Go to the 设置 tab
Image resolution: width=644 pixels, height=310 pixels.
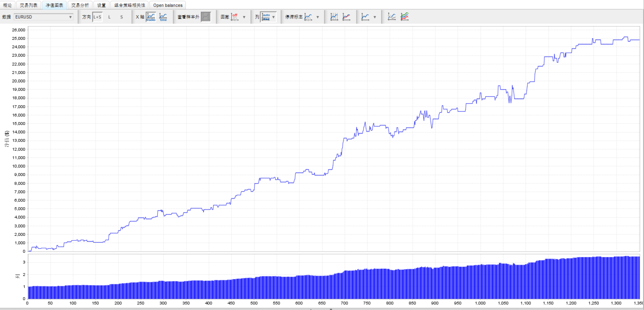click(101, 5)
